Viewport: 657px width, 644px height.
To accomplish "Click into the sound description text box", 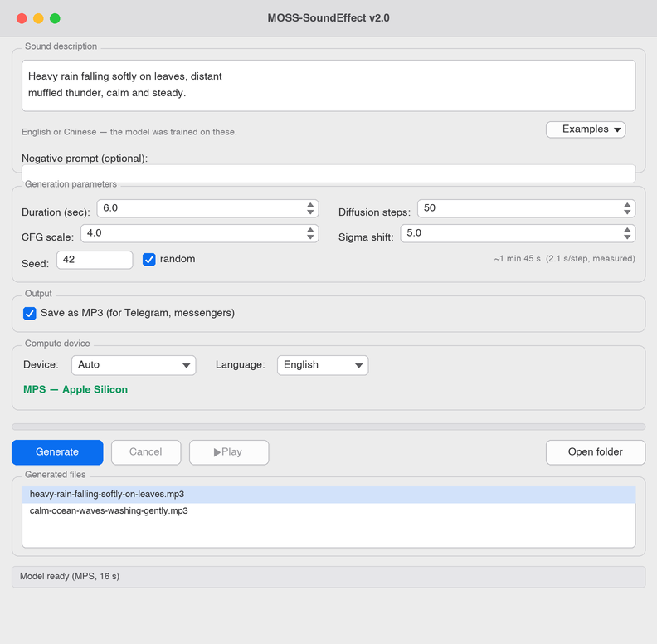I will 328,85.
